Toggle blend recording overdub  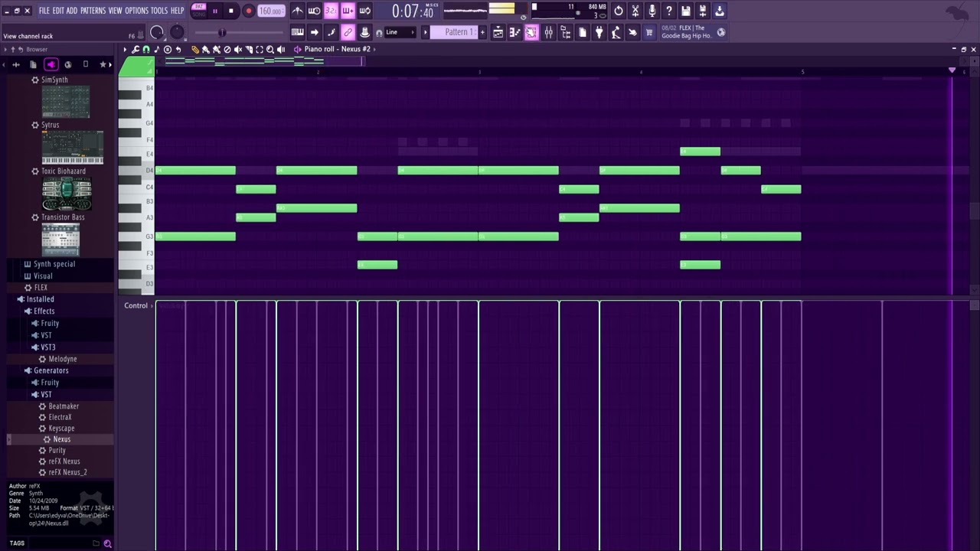tap(348, 11)
